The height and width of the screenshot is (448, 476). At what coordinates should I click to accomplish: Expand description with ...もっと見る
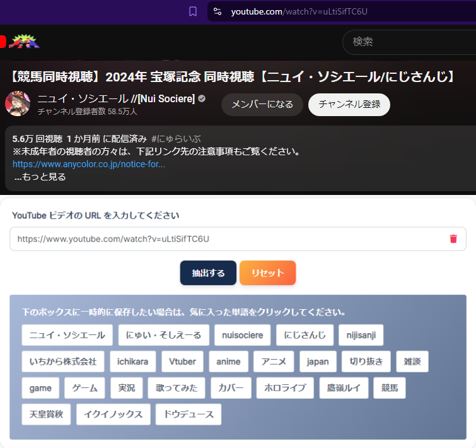40,177
